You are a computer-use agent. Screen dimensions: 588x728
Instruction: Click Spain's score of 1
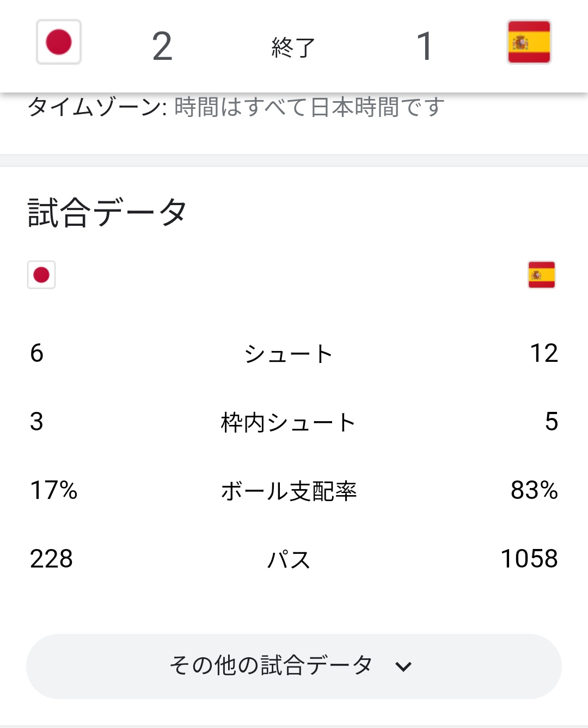pos(425,46)
